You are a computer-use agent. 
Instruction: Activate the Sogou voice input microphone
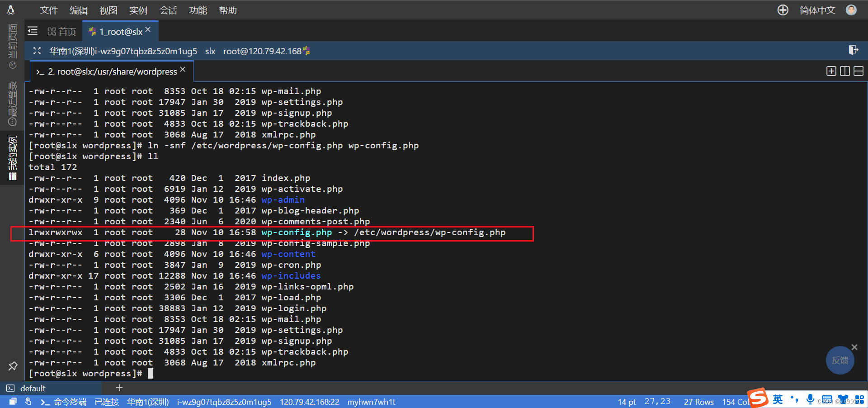pyautogui.click(x=810, y=400)
